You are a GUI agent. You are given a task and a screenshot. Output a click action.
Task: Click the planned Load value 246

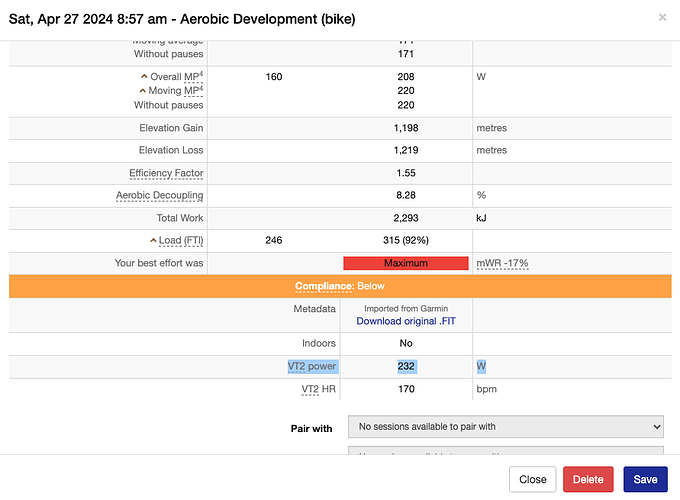pyautogui.click(x=274, y=240)
